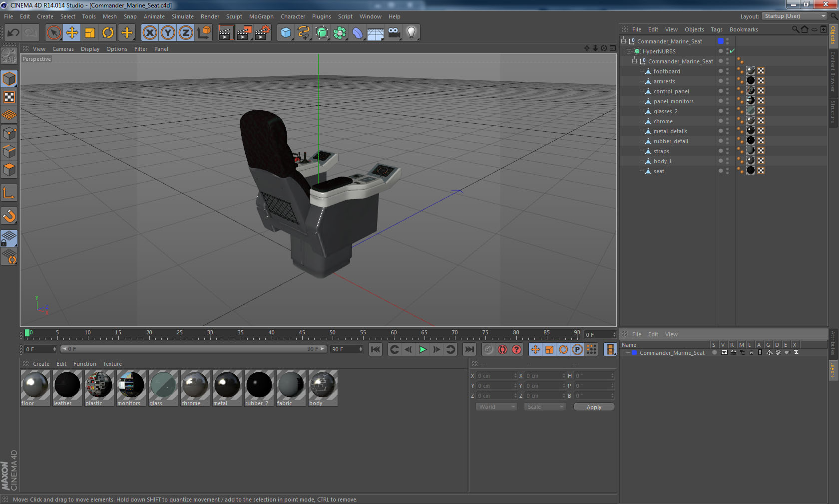Toggle Autokeying button
The height and width of the screenshot is (504, 839).
[x=502, y=349]
